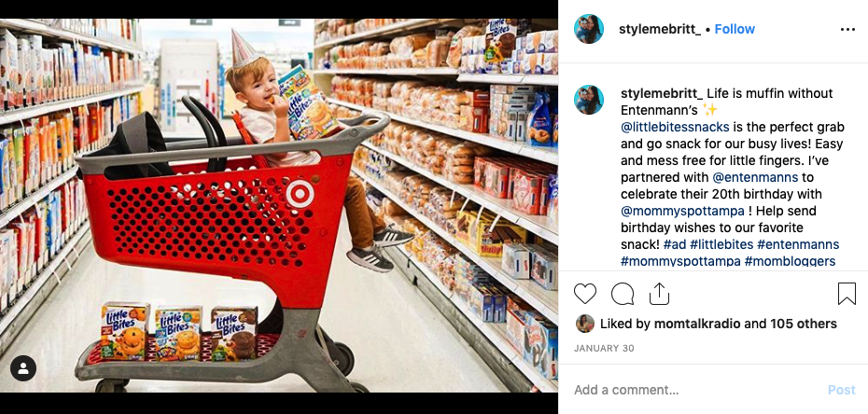Open the #ad hashtag

[x=674, y=244]
